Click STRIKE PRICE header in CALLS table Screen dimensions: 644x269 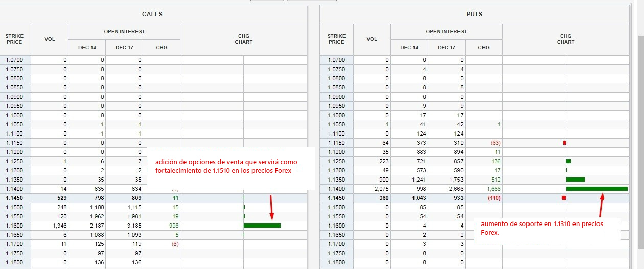[x=15, y=39]
